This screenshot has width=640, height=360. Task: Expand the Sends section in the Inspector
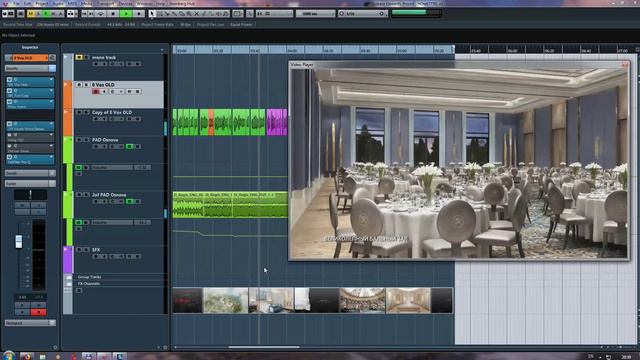pyautogui.click(x=30, y=173)
